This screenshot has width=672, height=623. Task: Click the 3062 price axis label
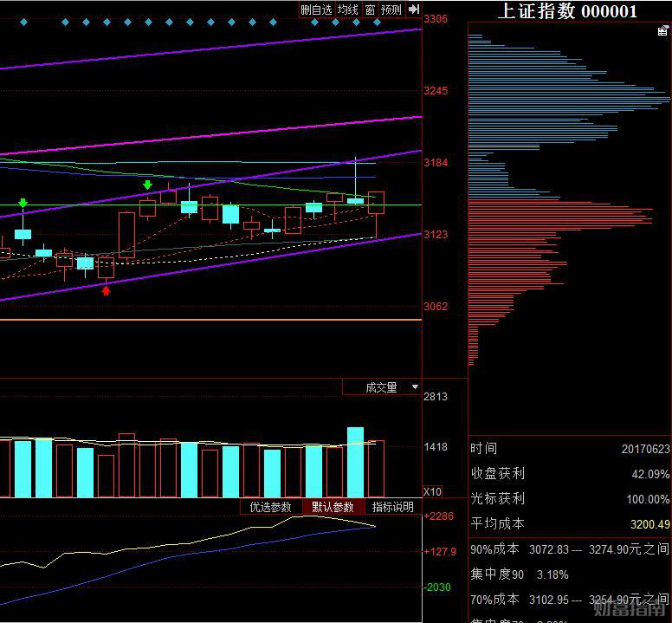click(x=436, y=307)
